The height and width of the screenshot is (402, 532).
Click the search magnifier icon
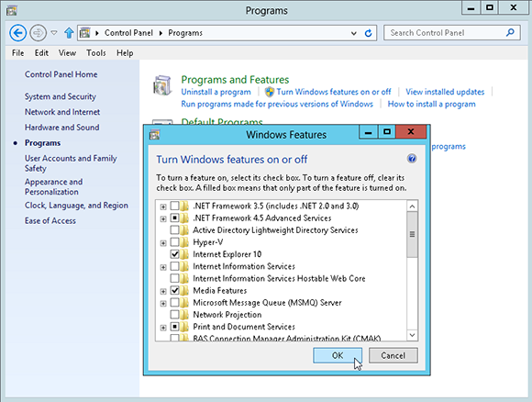[510, 33]
